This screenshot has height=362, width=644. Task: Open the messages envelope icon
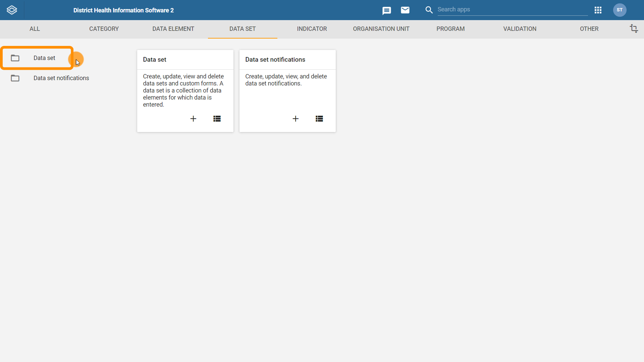pos(405,10)
